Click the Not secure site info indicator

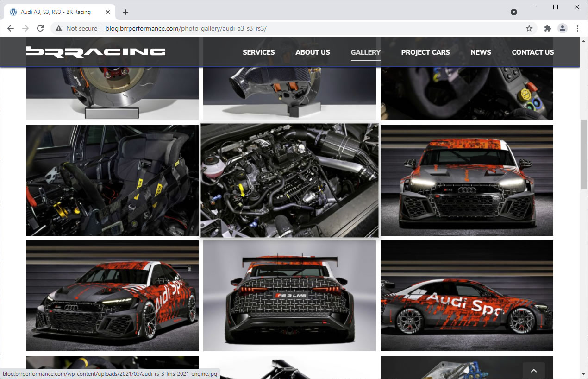tap(76, 28)
